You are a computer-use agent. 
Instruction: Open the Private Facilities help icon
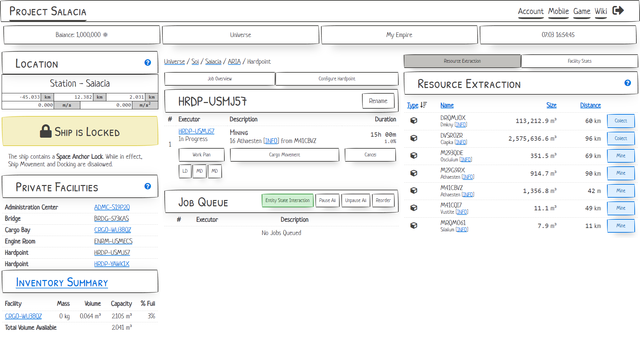pos(148,186)
